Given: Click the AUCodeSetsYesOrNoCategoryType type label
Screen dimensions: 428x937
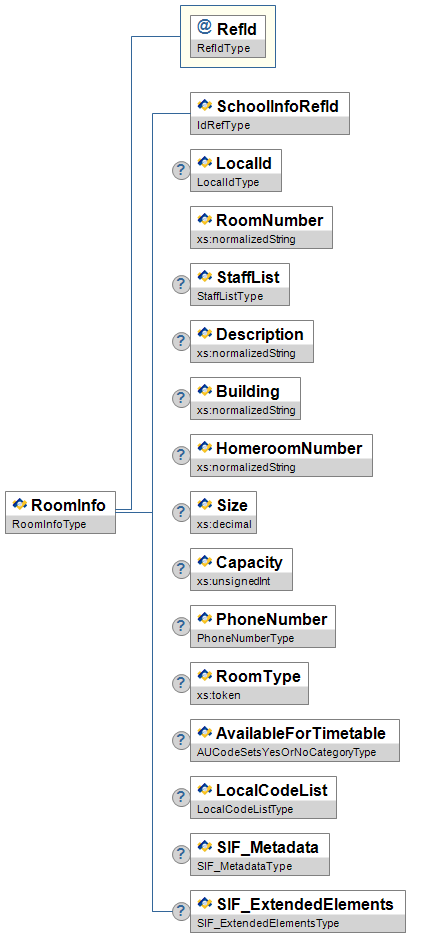Looking at the screenshot, I should pos(286,752).
